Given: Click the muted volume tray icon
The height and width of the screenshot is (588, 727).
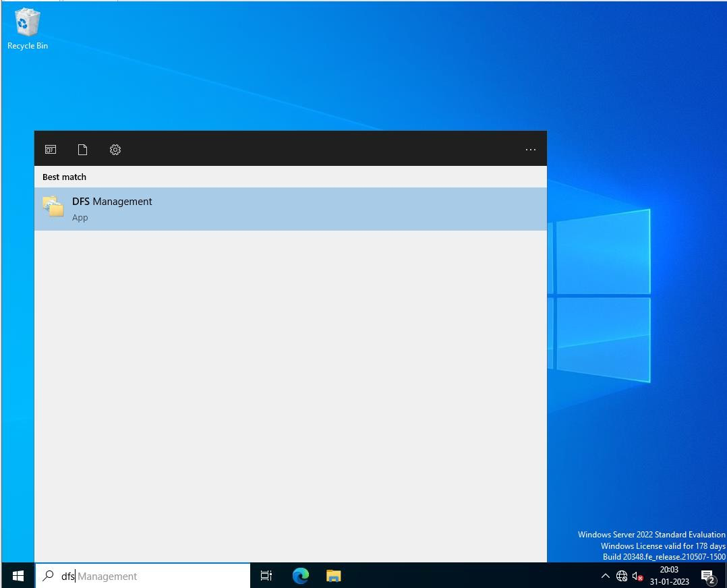Looking at the screenshot, I should pos(637,576).
